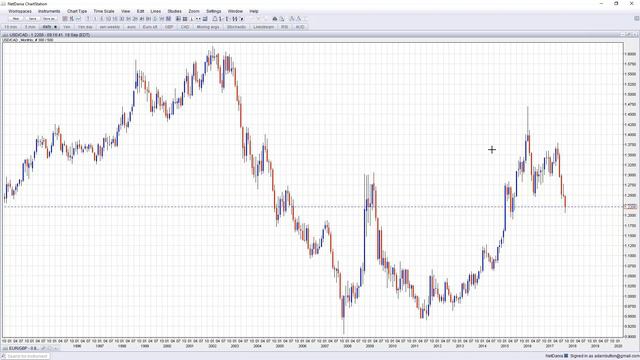Click the RSI shortcut button
Viewport: 640px width, 360px height.
click(284, 27)
